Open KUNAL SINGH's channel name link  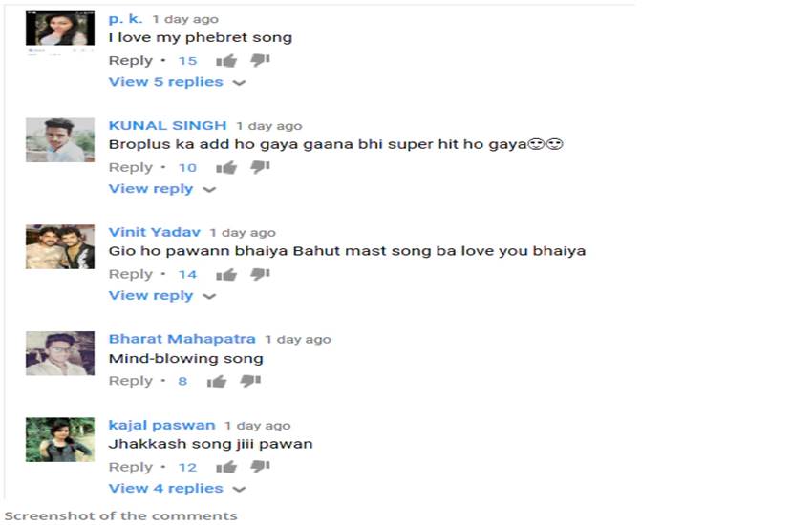click(167, 126)
